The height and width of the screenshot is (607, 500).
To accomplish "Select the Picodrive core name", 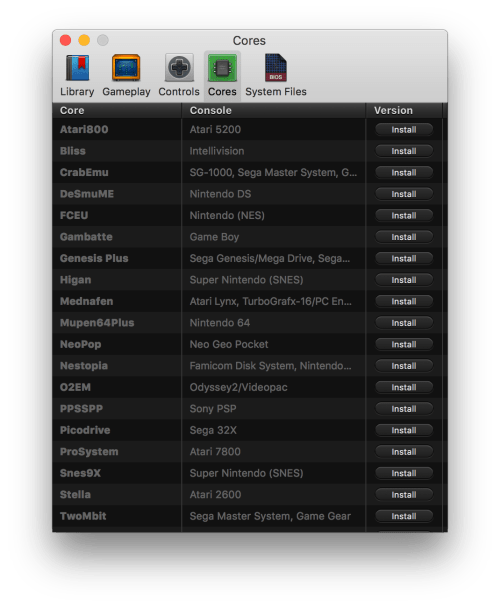I will coord(85,430).
